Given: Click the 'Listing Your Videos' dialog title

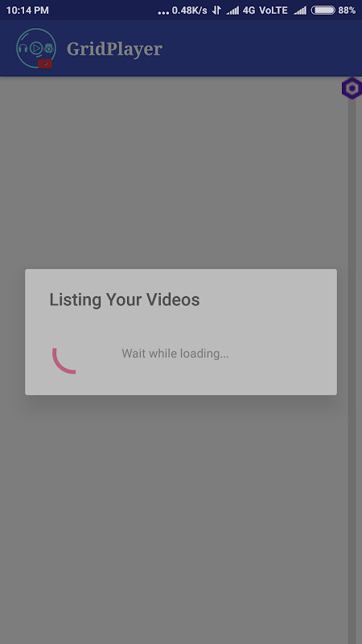Looking at the screenshot, I should (x=125, y=299).
